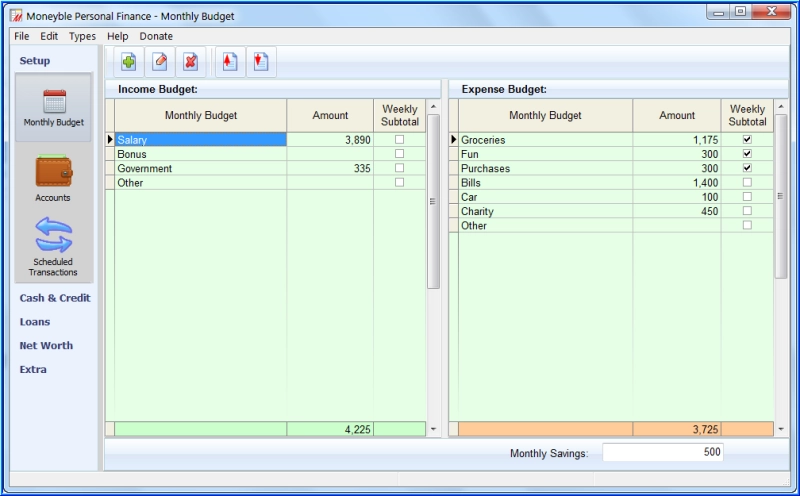Expand the Loans sidebar section
This screenshot has height=496, width=800.
35,322
